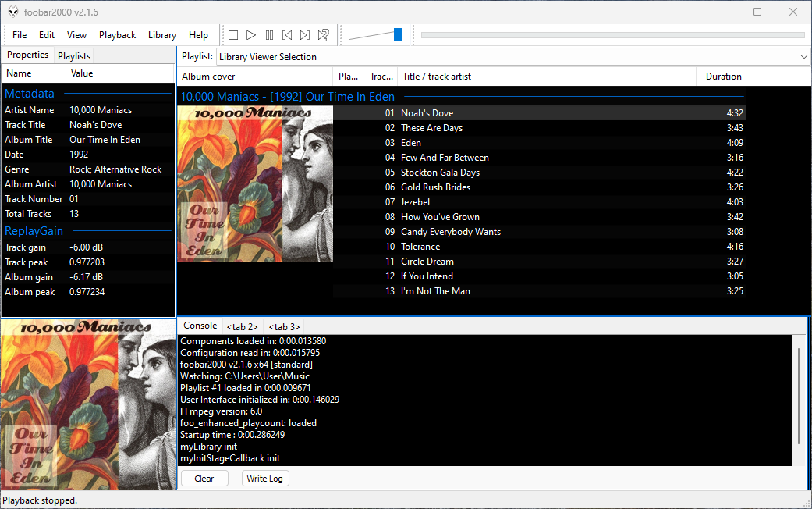Click the Clear console button
Image resolution: width=812 pixels, height=509 pixels.
204,479
